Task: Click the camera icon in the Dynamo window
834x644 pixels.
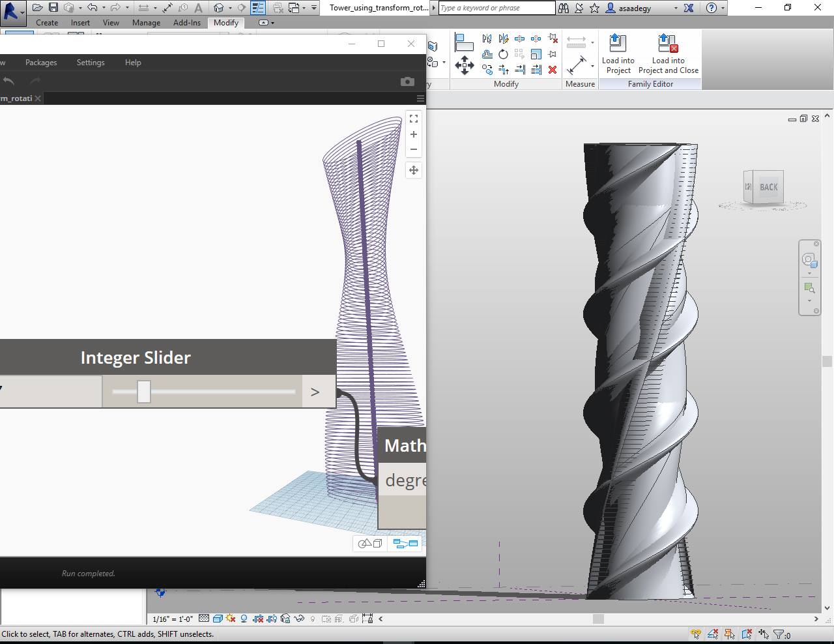Action: point(407,81)
